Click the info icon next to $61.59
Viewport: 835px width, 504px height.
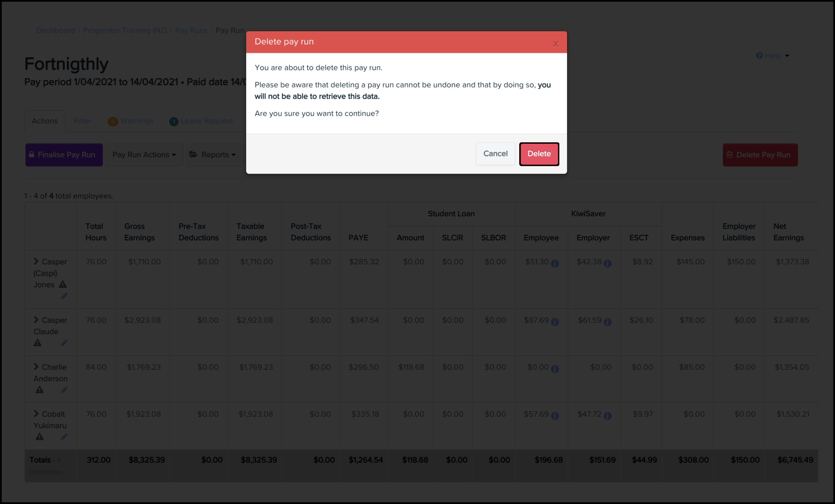pos(607,322)
